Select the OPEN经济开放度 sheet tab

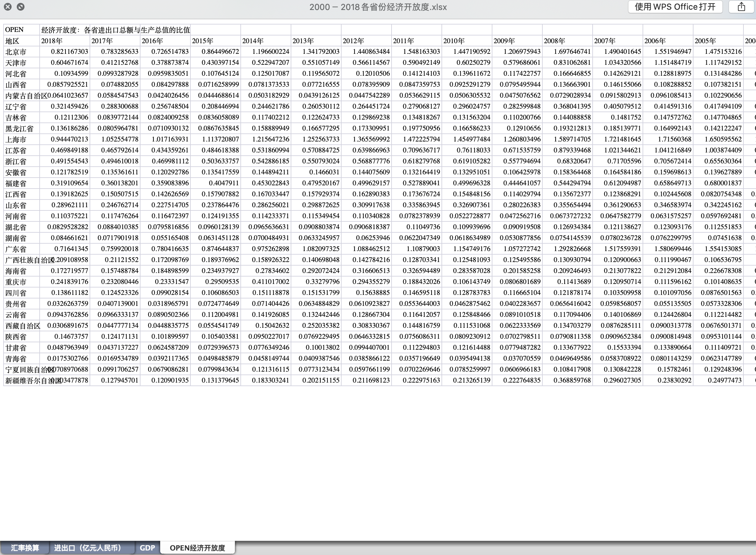[x=198, y=548]
